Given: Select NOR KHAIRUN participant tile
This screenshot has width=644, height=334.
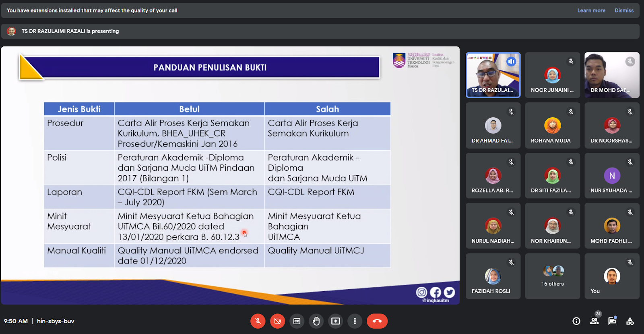Looking at the screenshot, I should tap(552, 226).
